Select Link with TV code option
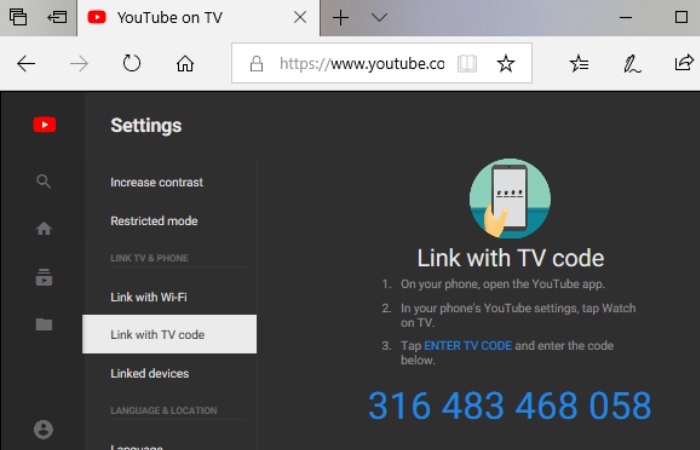Viewport: 700px width, 450px height. 170,334
